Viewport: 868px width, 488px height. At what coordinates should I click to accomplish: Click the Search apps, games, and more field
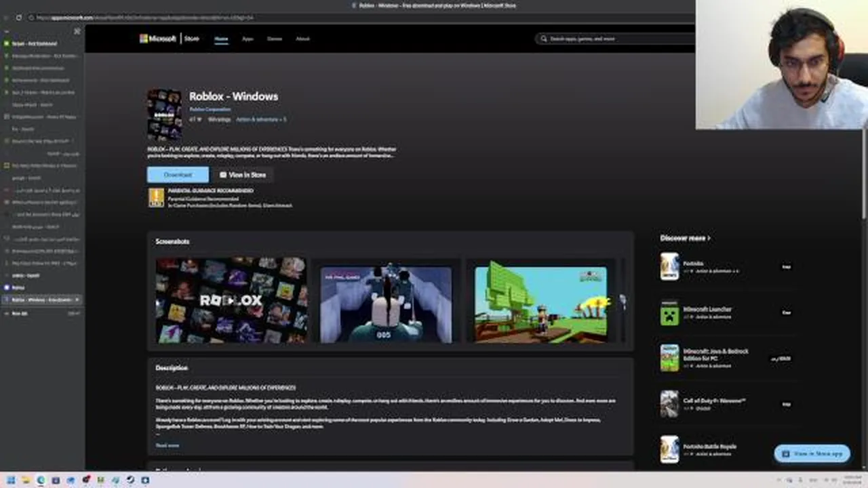click(614, 39)
